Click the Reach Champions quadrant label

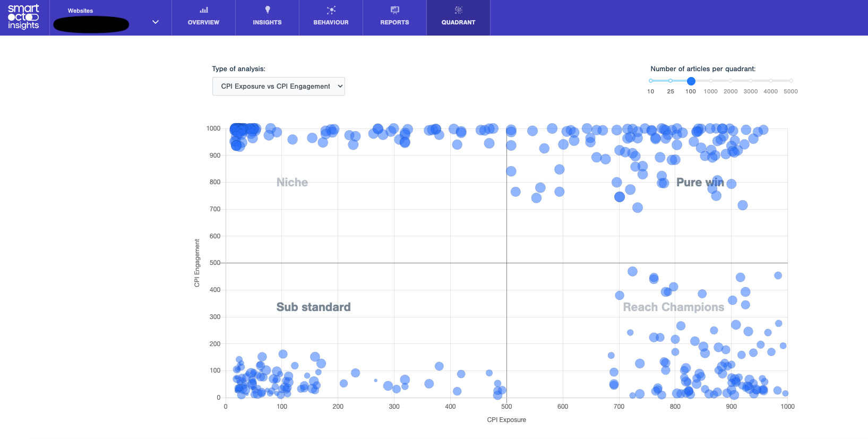[x=673, y=307]
